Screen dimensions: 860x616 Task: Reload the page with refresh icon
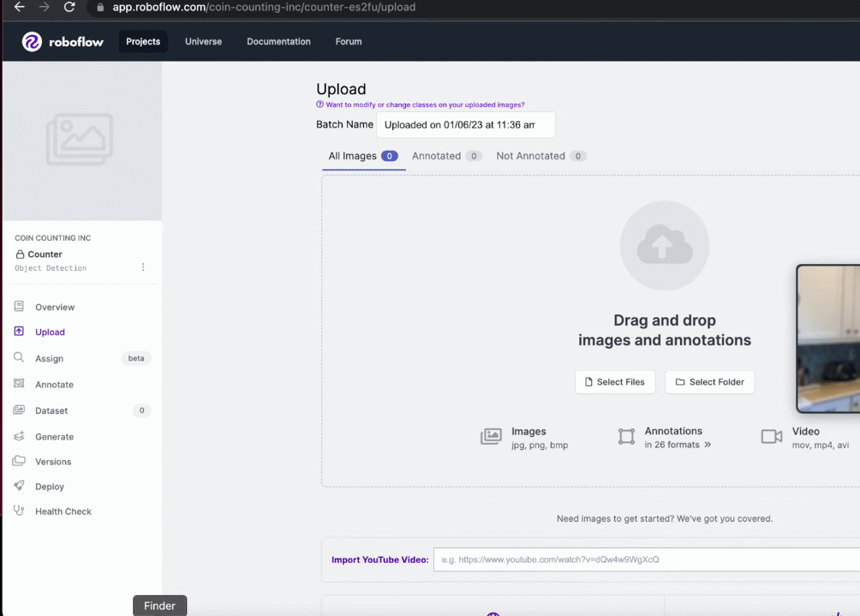[69, 7]
